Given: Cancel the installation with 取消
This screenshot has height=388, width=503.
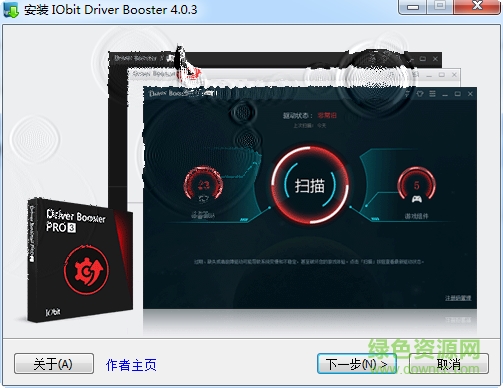Looking at the screenshot, I should pyautogui.click(x=449, y=364).
